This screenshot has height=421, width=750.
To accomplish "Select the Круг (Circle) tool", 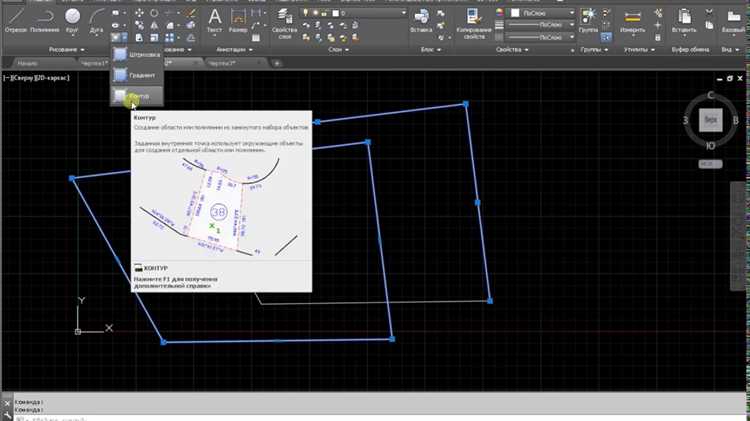I will pos(72,21).
